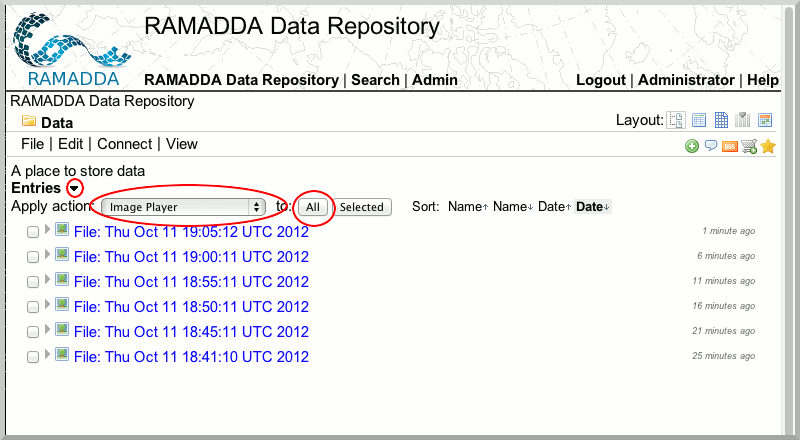Switch to the table layout icon
Image resolution: width=800 pixels, height=440 pixels.
pos(699,121)
